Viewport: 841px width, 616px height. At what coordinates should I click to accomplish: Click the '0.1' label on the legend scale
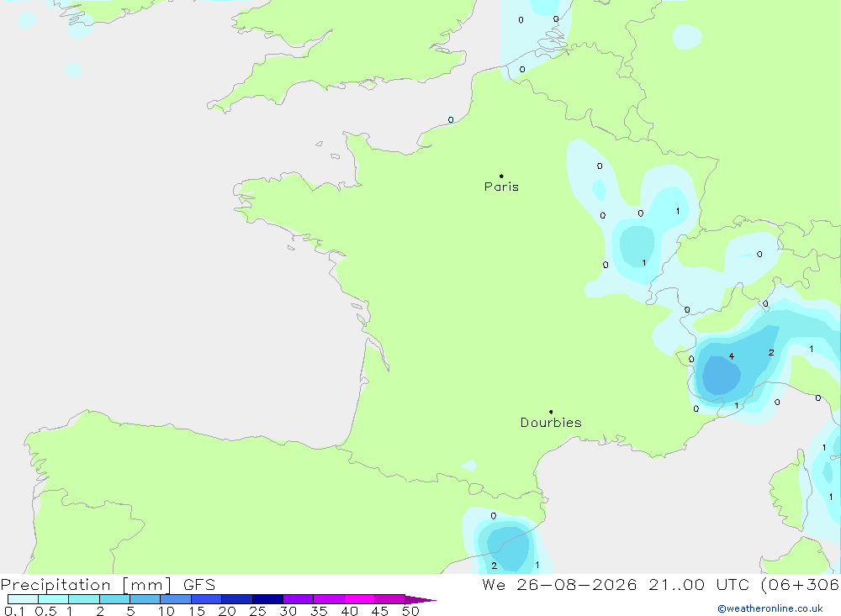pos(14,611)
